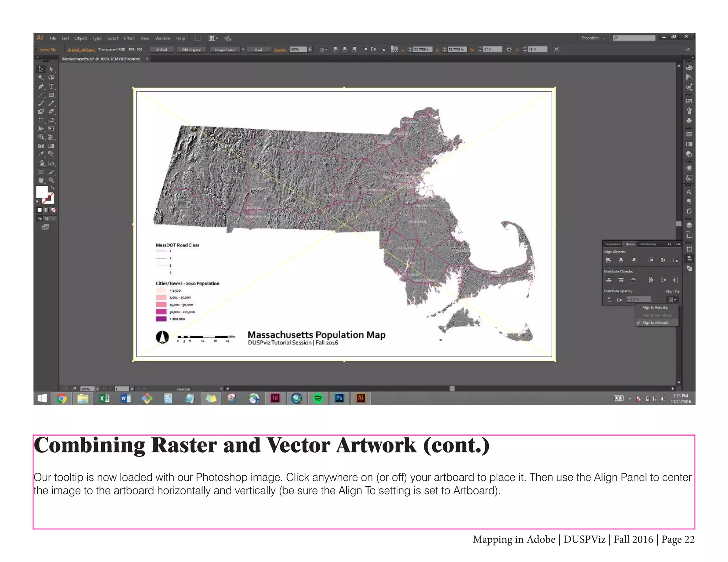Click Horizontal Align Center in Align panel
Image resolution: width=728 pixels, height=562 pixels.
tap(621, 260)
